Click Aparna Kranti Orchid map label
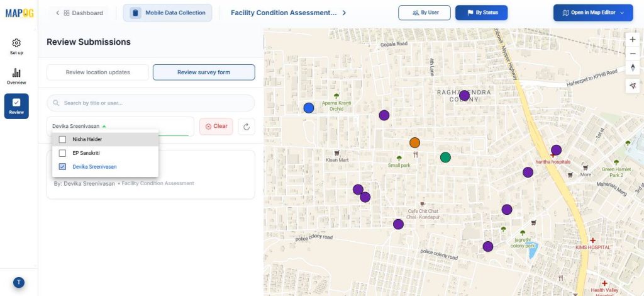This screenshot has width=644, height=296. (336, 106)
